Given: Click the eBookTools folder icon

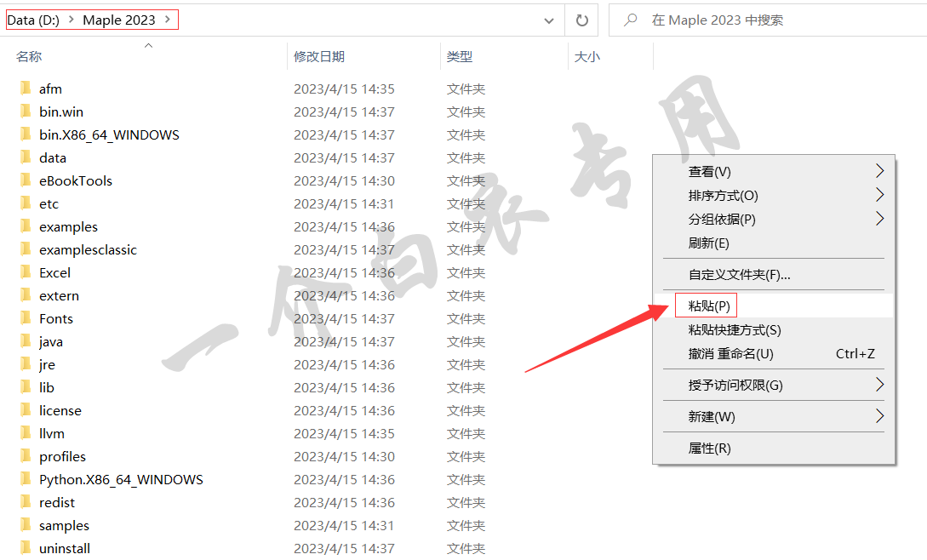Looking at the screenshot, I should coord(26,181).
